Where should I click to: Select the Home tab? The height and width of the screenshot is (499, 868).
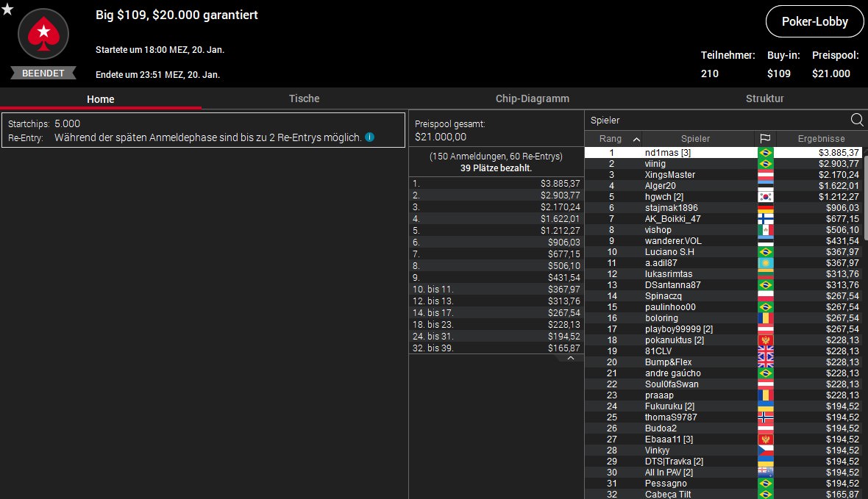(100, 99)
